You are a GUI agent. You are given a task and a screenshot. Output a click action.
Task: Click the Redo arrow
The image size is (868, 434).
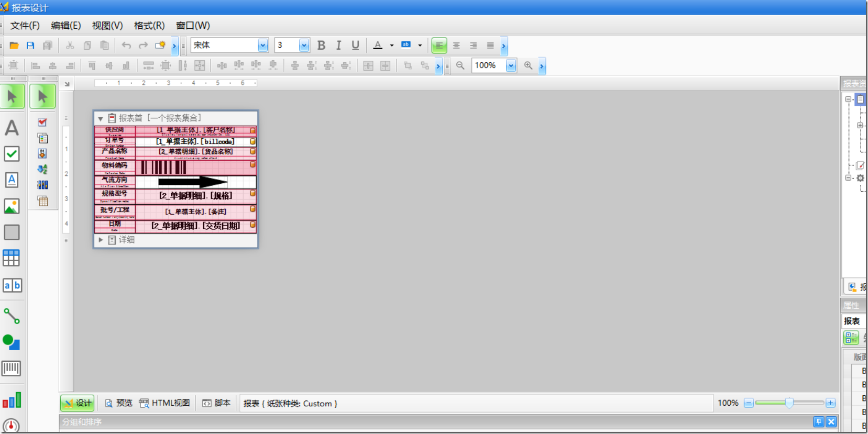click(x=143, y=46)
